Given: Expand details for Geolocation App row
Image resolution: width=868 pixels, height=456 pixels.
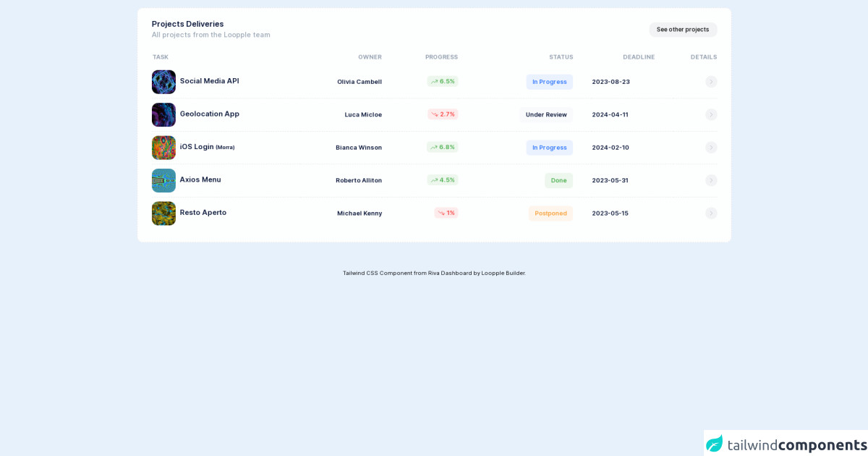Looking at the screenshot, I should pyautogui.click(x=711, y=114).
